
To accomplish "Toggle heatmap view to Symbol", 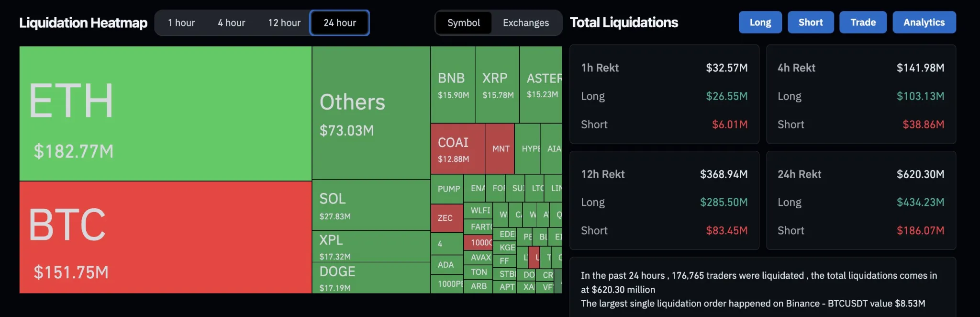I will tap(464, 23).
